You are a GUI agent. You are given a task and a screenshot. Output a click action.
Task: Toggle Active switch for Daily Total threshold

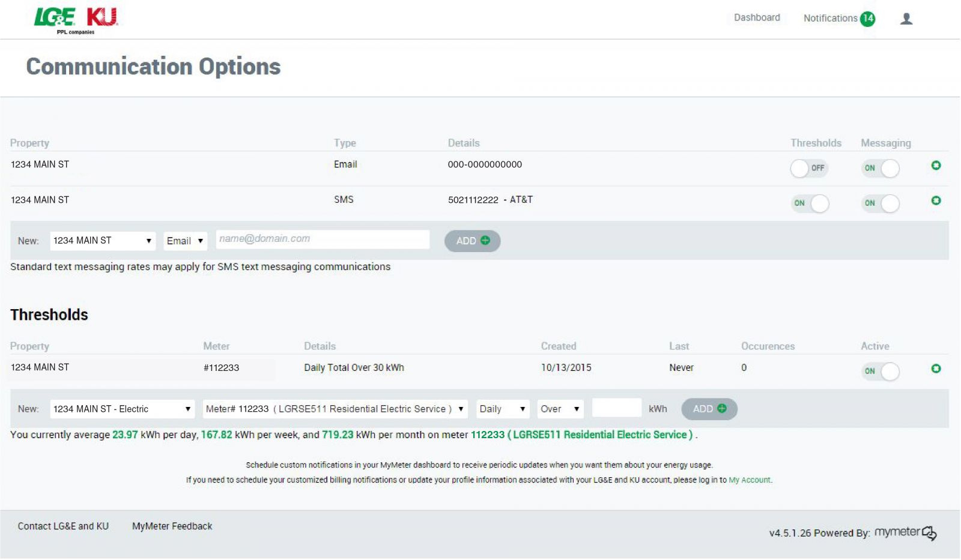[x=880, y=372]
